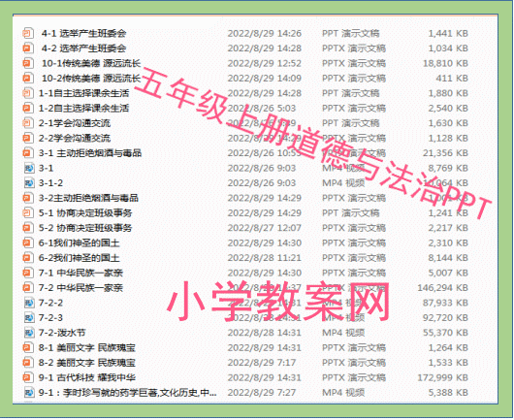
Task: Click the PPTX icon of 8-2 美丽文字 民族瑰宝
Action: [28, 363]
